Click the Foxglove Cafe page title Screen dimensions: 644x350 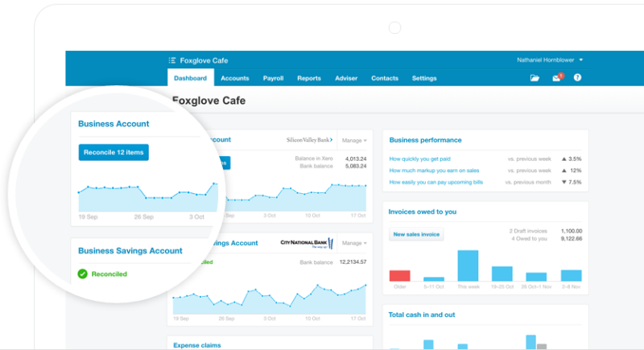tap(208, 101)
